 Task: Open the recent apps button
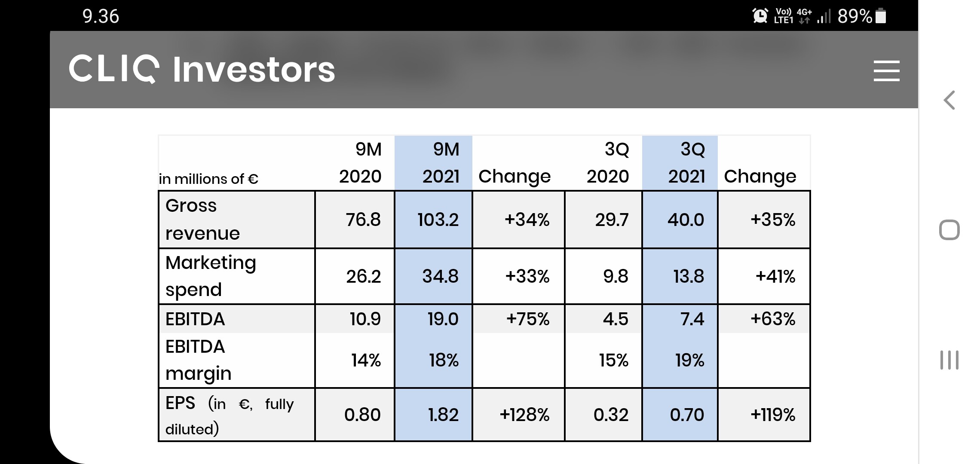[949, 360]
